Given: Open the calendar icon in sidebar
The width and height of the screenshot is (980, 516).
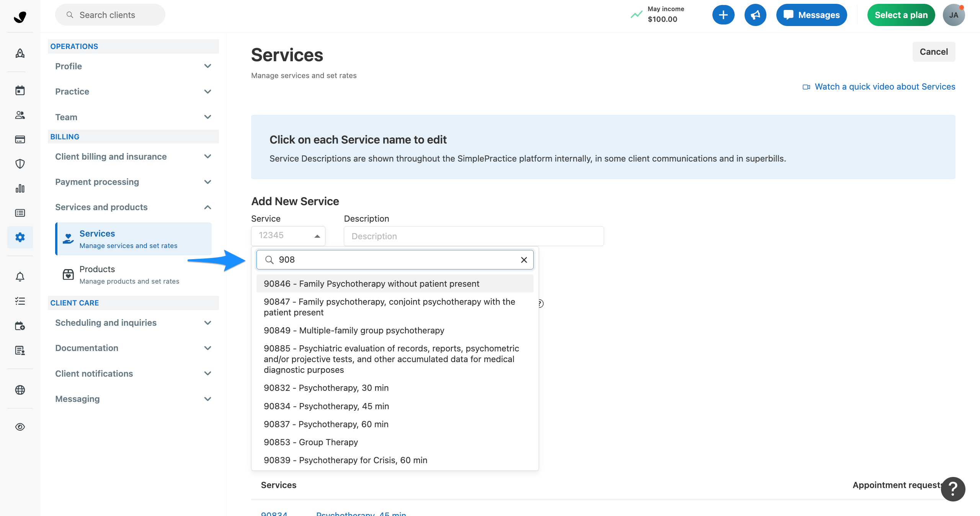Looking at the screenshot, I should pyautogui.click(x=20, y=90).
